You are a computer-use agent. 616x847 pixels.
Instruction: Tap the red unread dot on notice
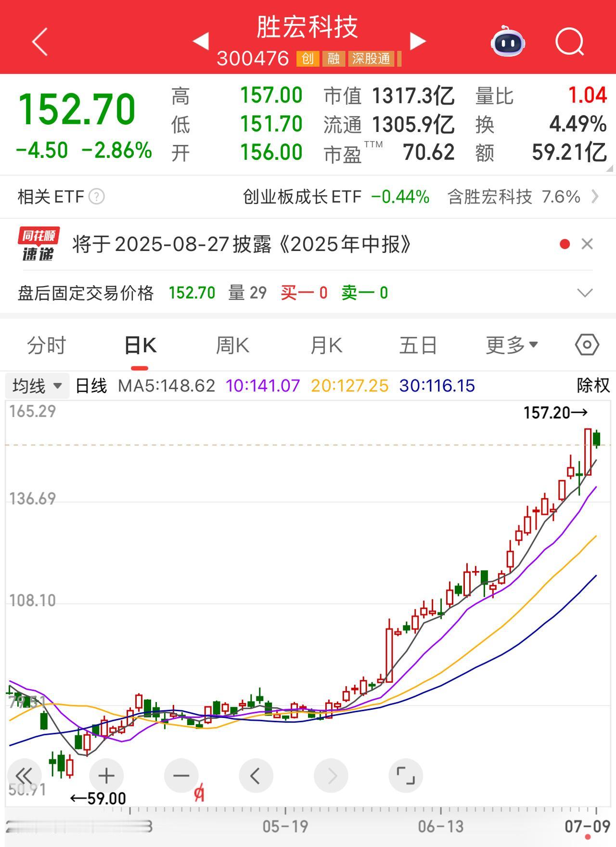coord(565,244)
